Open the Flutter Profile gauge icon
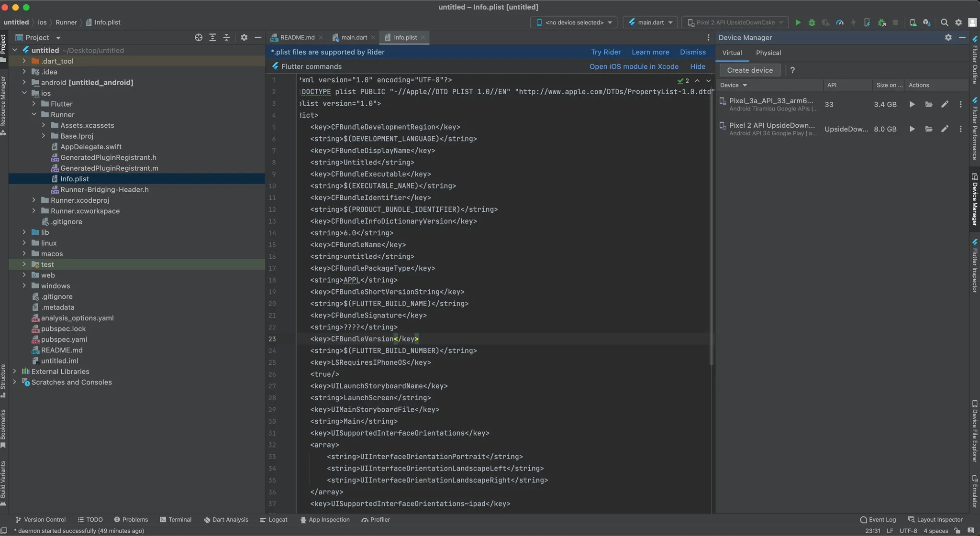The height and width of the screenshot is (536, 980). point(839,22)
